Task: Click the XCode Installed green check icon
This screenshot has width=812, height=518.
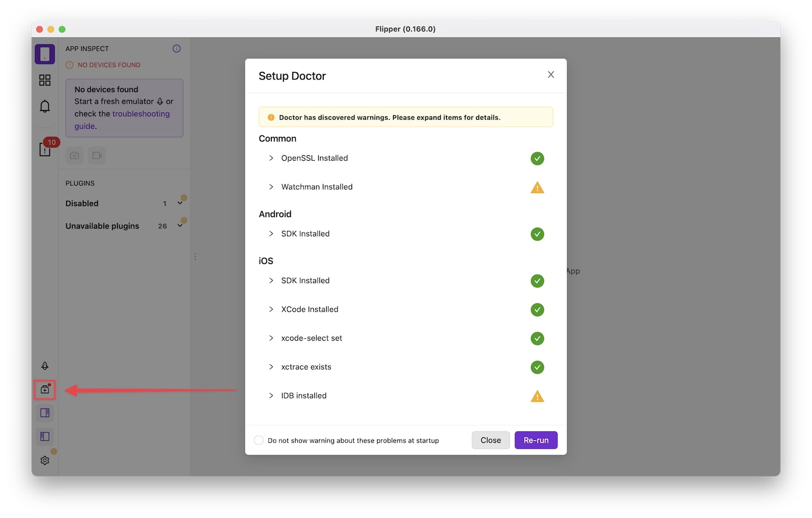Action: click(537, 310)
